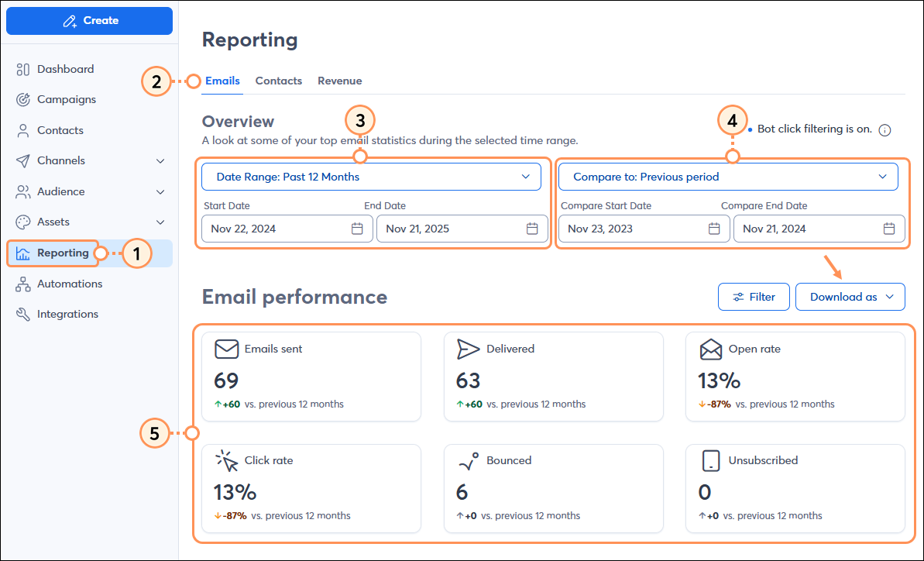
Task: Open the Download as menu
Action: point(850,297)
